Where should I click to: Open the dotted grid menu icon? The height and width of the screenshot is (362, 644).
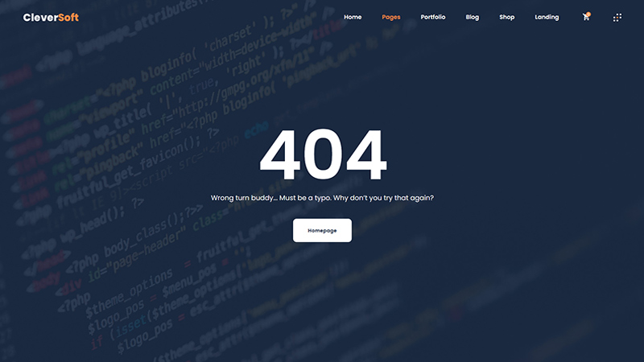[617, 17]
